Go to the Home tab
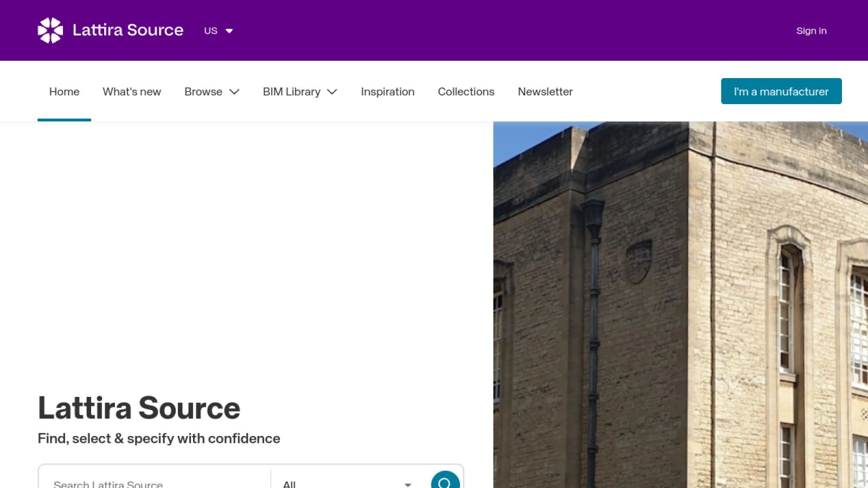The width and height of the screenshot is (868, 488). pos(64,92)
